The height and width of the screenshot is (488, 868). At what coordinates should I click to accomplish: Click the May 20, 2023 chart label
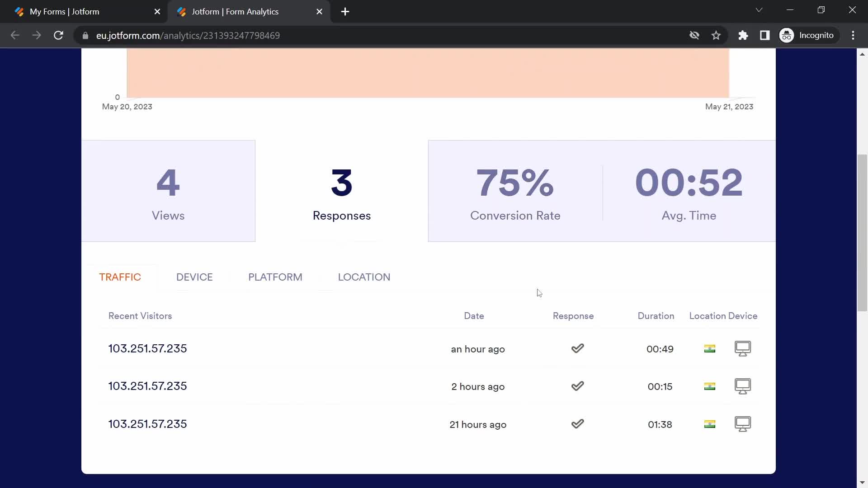(127, 107)
